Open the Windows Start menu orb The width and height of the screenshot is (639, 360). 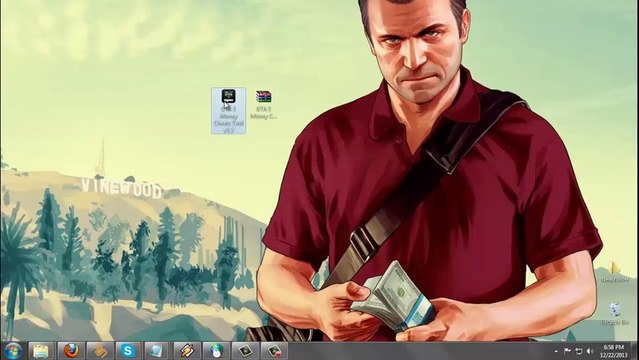[13, 351]
